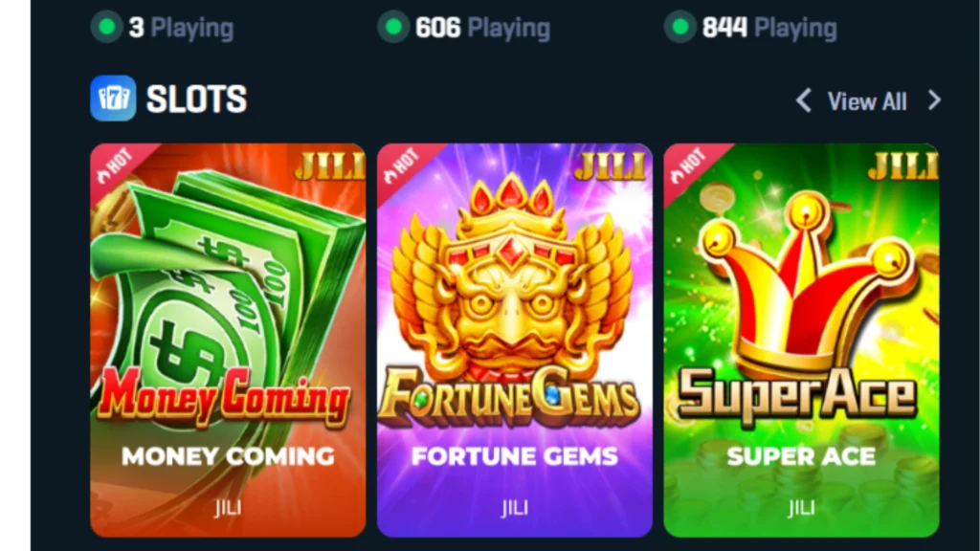
Task: Click the JILI logo on Money Coming card
Action: 330,166
